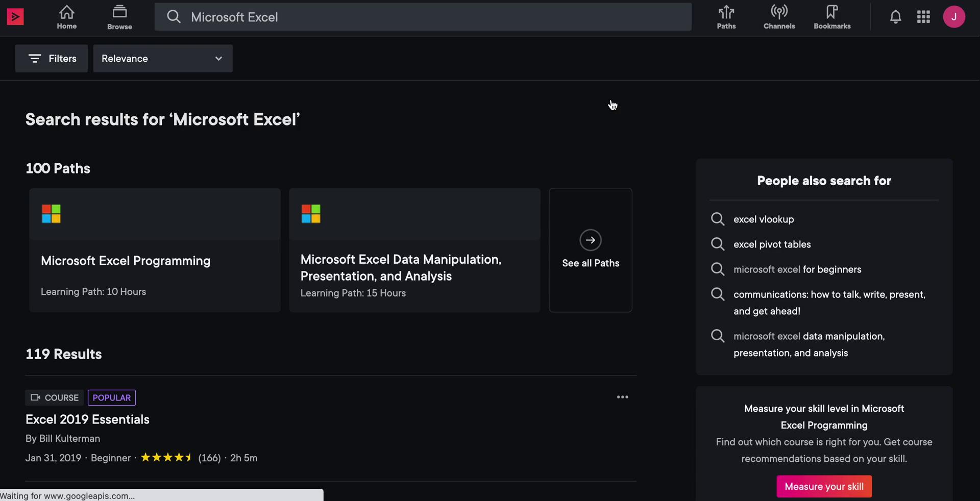Search for 'excel vlookup' suggestion
Viewport: 980px width, 501px height.
point(764,219)
